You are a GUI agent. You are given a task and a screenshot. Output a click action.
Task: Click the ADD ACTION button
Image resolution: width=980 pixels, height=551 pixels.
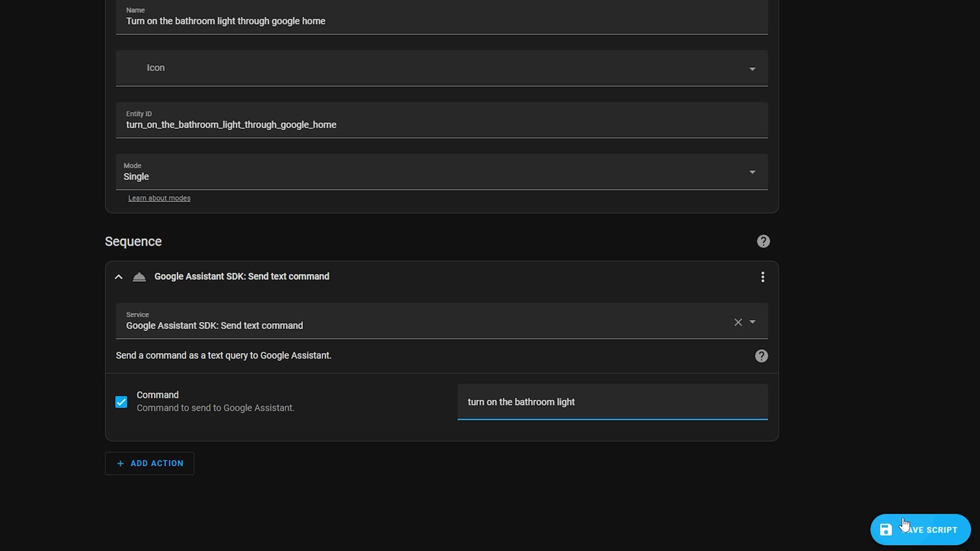tap(149, 463)
